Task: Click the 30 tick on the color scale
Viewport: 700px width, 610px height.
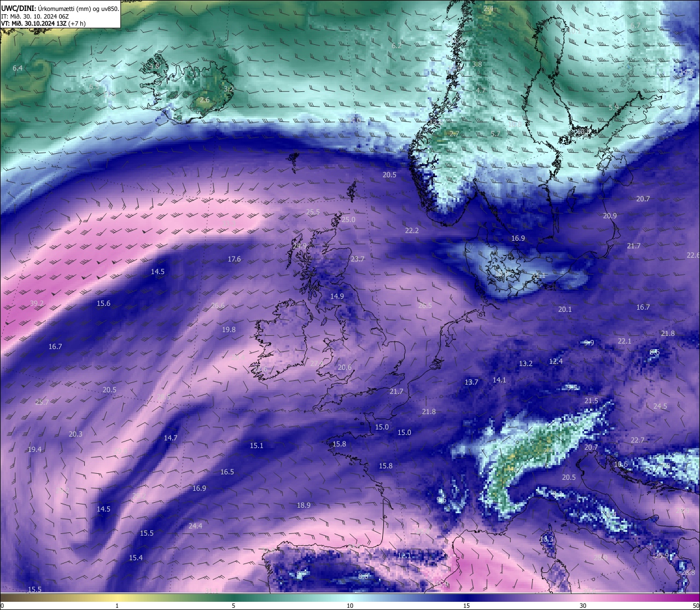Action: 583,606
